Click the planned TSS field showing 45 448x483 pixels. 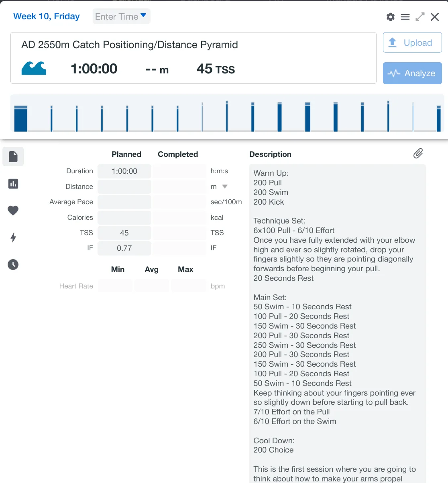[124, 233]
